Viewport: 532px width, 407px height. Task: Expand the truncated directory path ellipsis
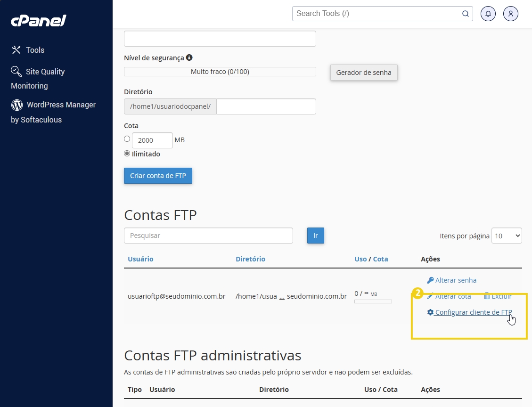[282, 297]
